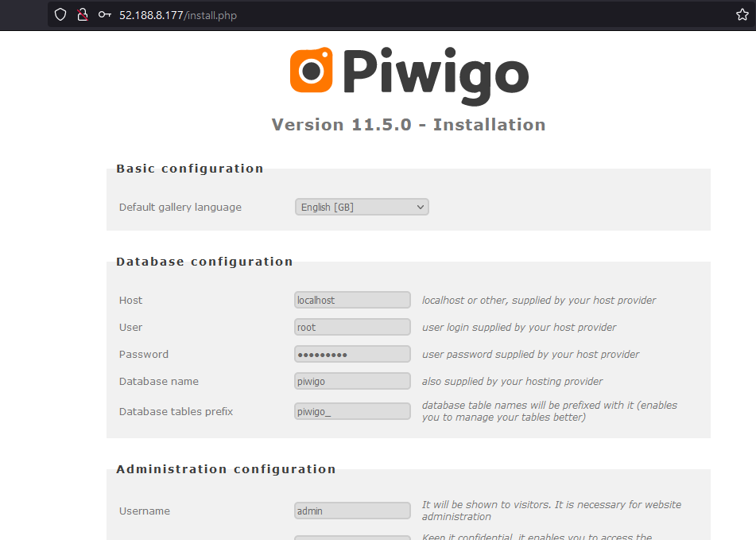
Task: Click the orange Piwigo camera logo
Action: tap(311, 71)
